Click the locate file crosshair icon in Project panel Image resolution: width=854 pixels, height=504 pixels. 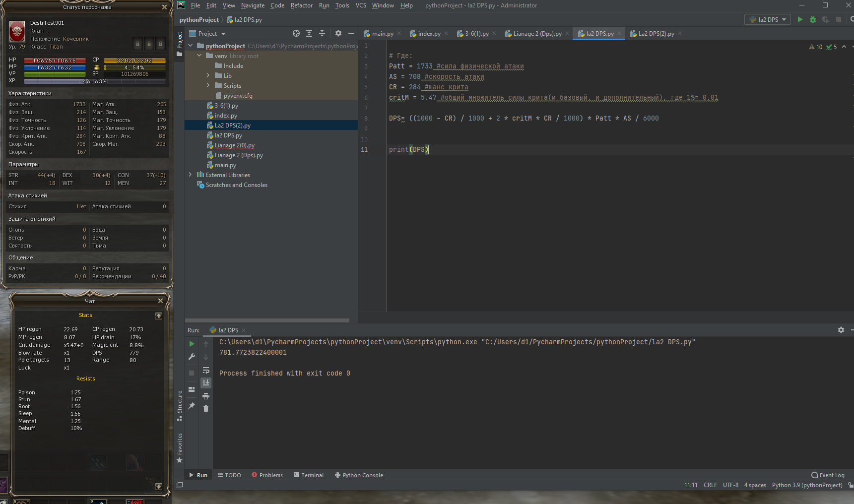point(296,33)
